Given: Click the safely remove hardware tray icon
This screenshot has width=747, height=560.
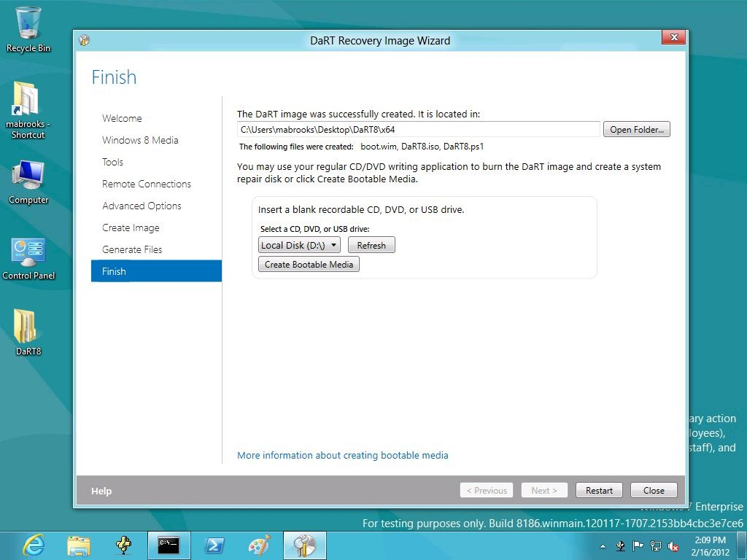Looking at the screenshot, I should tap(620, 545).
